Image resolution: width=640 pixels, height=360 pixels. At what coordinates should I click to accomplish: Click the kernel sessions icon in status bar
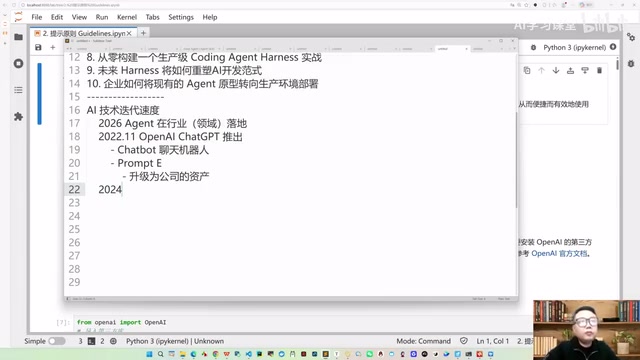pos(113,341)
